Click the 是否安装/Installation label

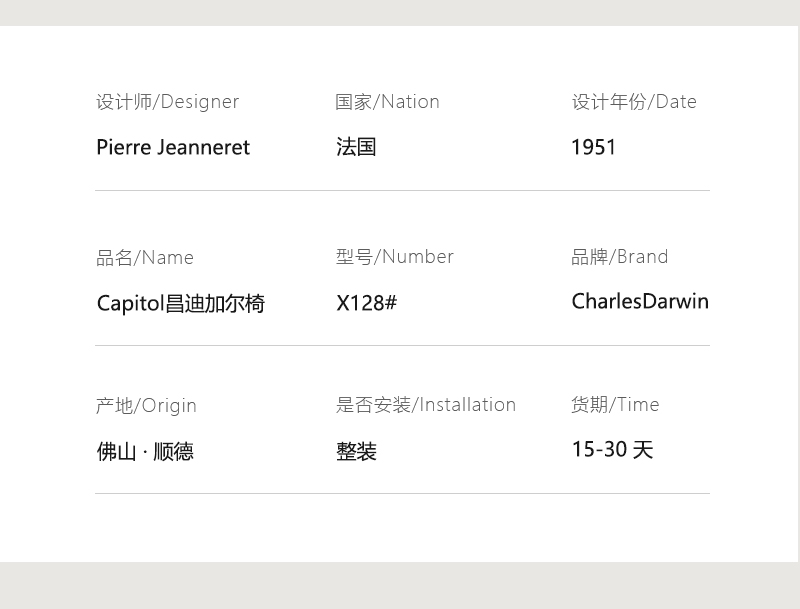pyautogui.click(x=426, y=405)
